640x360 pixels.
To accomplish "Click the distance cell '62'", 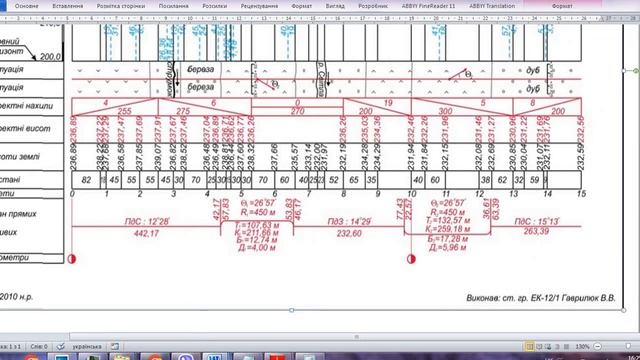I will [502, 180].
